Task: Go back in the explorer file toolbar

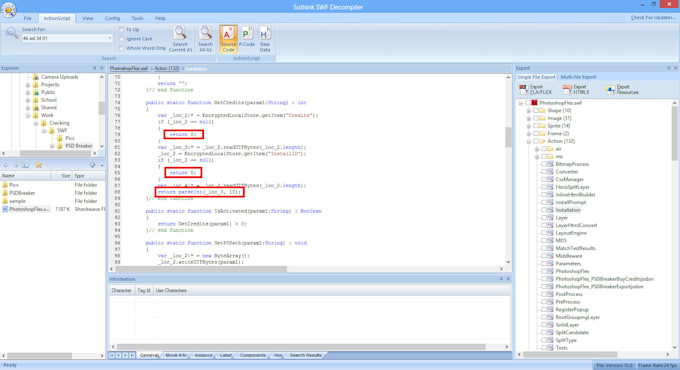Action: tap(6, 165)
